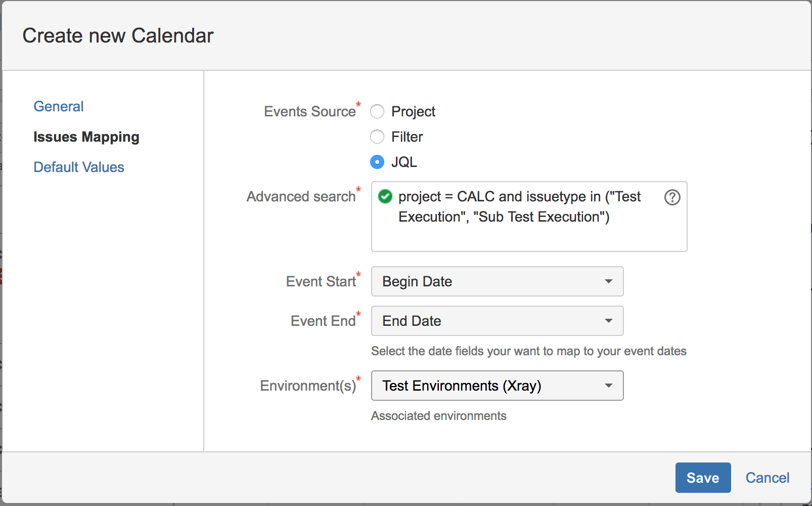Select the JQL radio button
Viewport: 812px width, 506px height.
(377, 162)
